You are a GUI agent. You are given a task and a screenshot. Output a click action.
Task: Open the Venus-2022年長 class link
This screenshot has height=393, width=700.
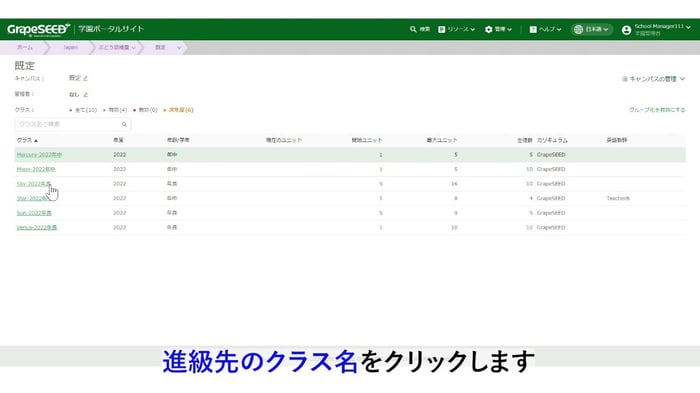pos(37,228)
